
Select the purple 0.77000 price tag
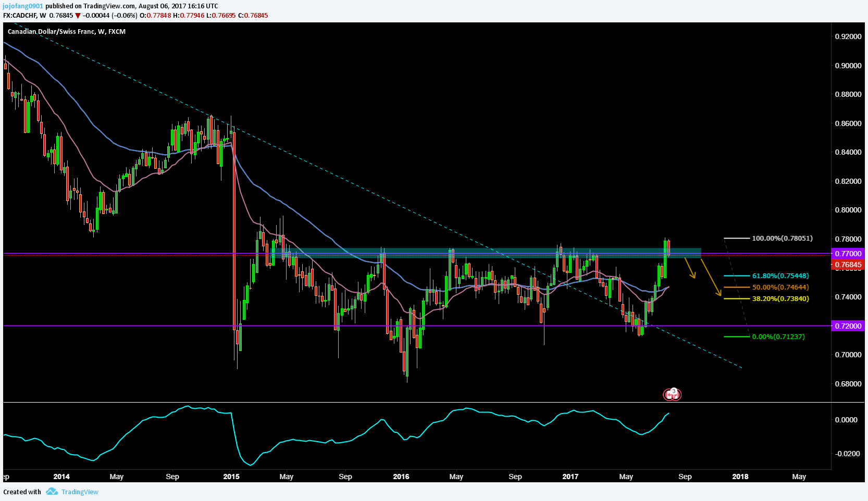pyautogui.click(x=848, y=254)
